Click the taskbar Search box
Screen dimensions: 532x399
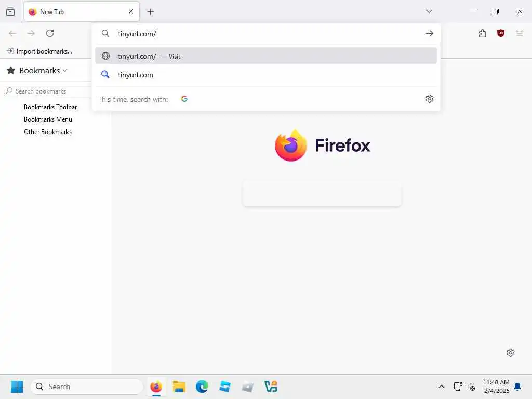click(x=87, y=387)
